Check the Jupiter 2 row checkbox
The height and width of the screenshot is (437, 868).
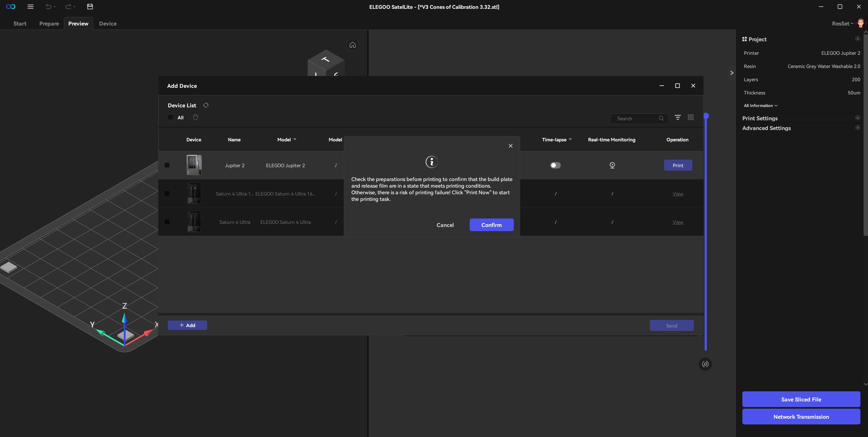tap(167, 165)
